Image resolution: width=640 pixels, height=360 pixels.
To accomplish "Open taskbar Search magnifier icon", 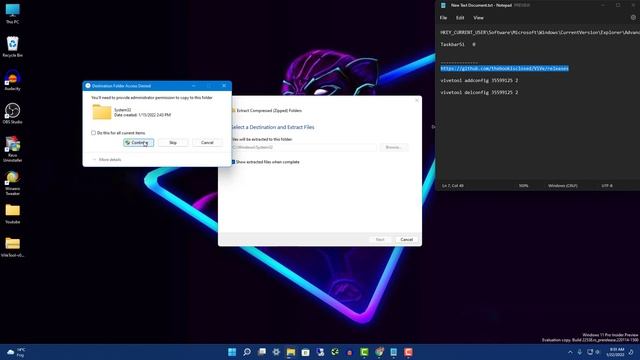I will coord(247,352).
